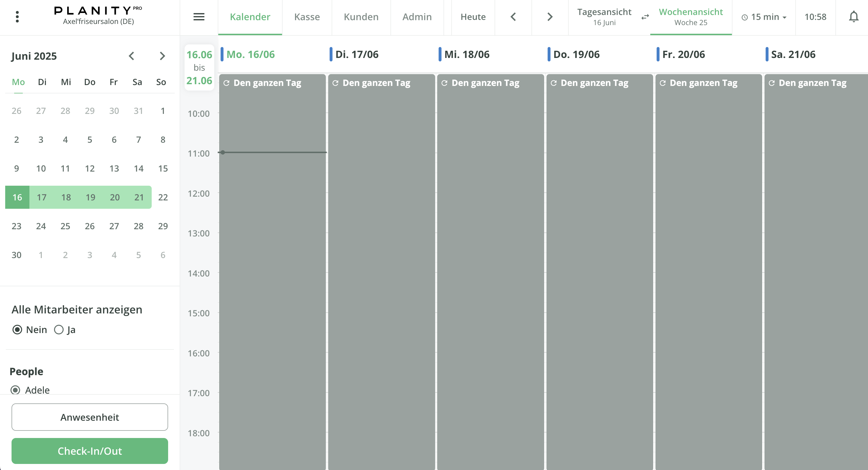Select May 31 in mini calendar

pyautogui.click(x=138, y=111)
